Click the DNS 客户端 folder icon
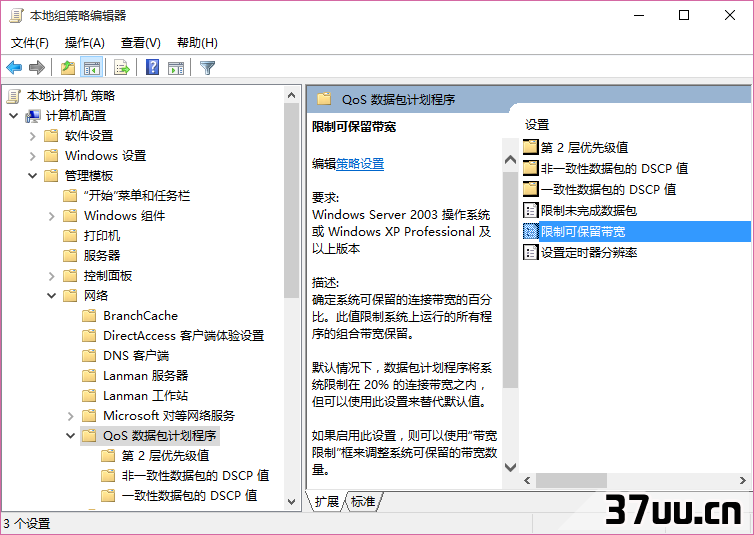Image resolution: width=754 pixels, height=535 pixels. click(x=89, y=356)
